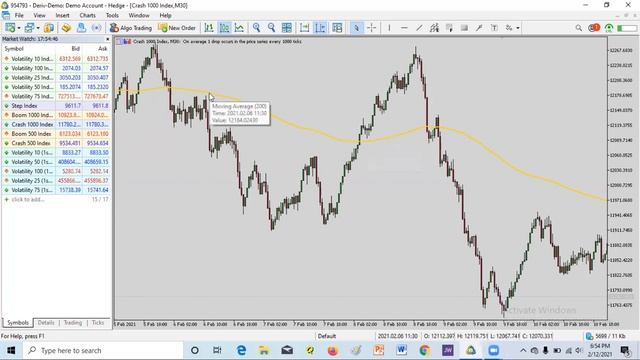
Task: Open the Tools menu
Action: tap(112, 15)
